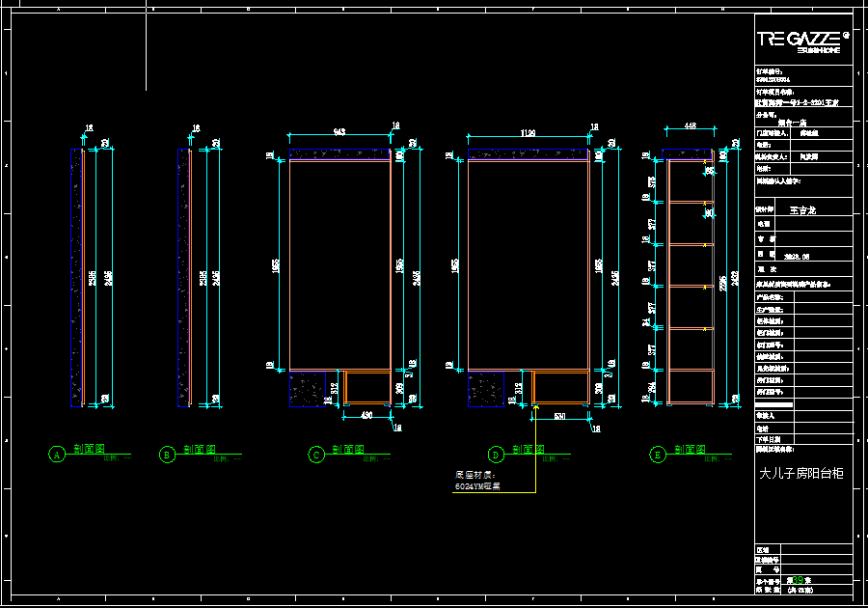
Task: Click the hatched wall strip in section A
Action: click(76, 277)
